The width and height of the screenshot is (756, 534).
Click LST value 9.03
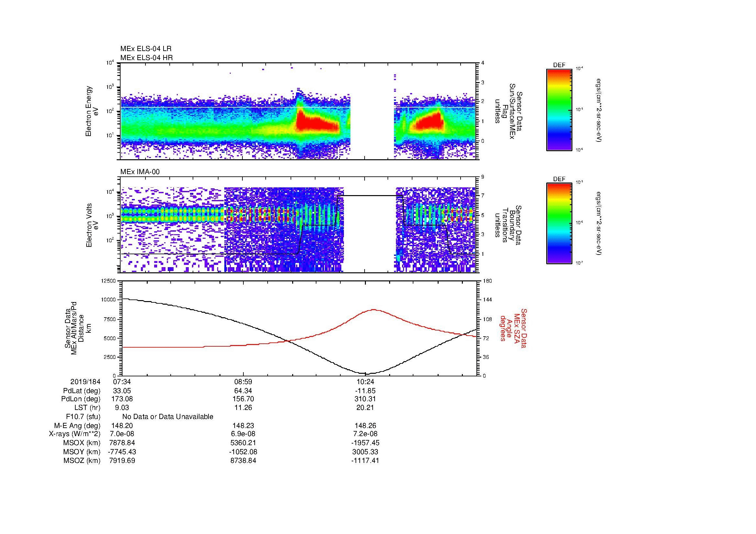(122, 408)
